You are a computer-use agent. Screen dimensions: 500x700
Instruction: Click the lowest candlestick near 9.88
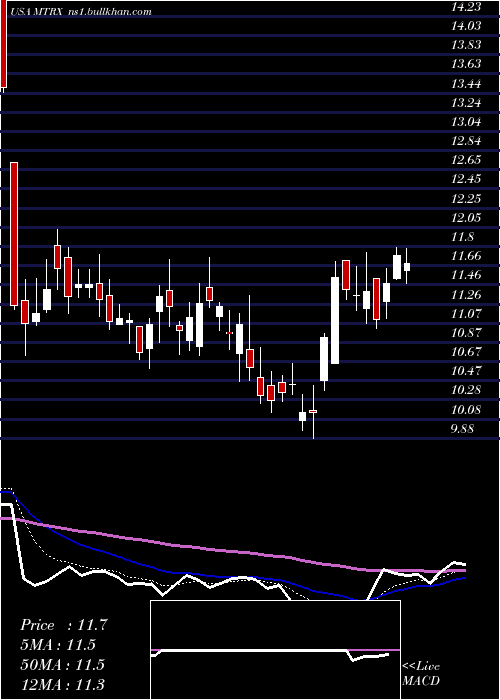coord(313,412)
